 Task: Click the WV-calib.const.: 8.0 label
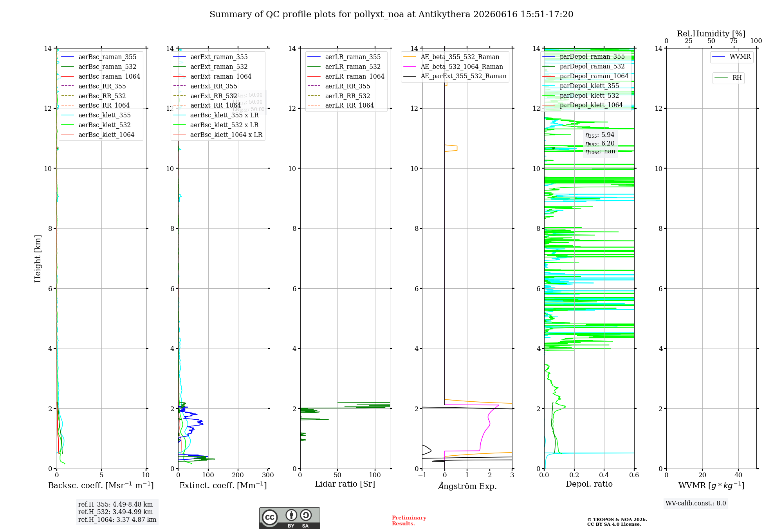tap(696, 503)
